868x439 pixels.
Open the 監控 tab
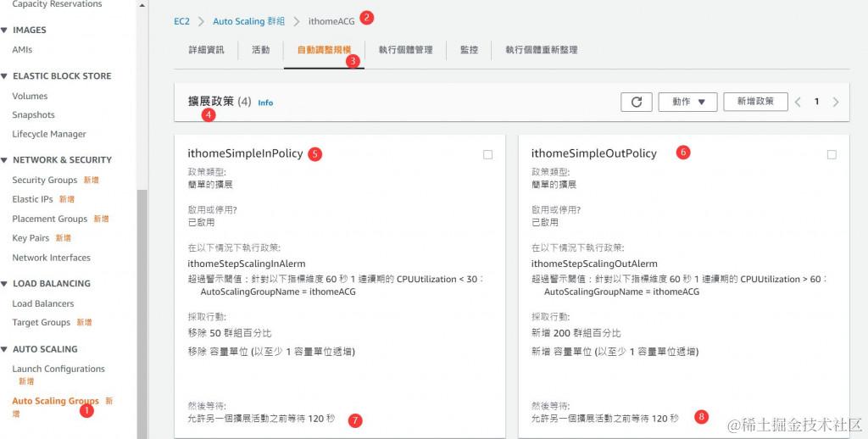(469, 50)
